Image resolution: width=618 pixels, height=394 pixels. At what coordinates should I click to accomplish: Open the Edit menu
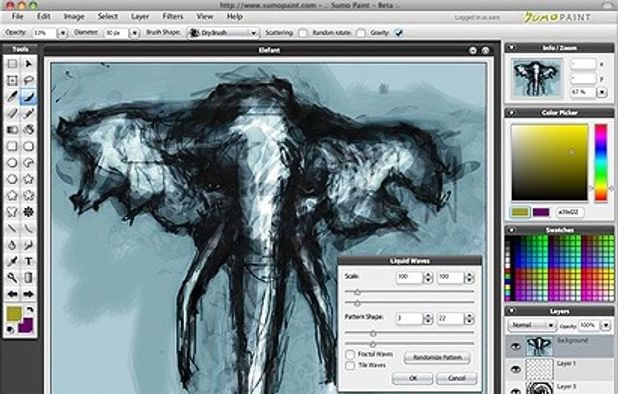[x=44, y=17]
